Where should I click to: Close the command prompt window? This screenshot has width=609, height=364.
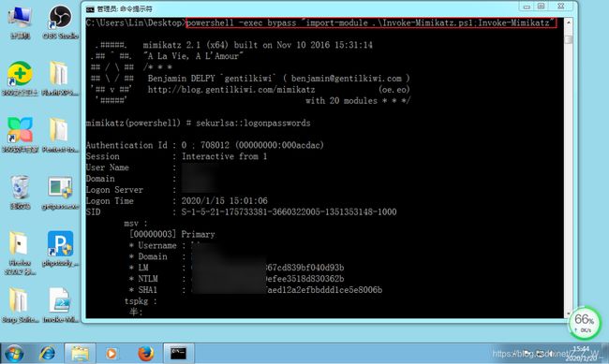tap(561, 7)
